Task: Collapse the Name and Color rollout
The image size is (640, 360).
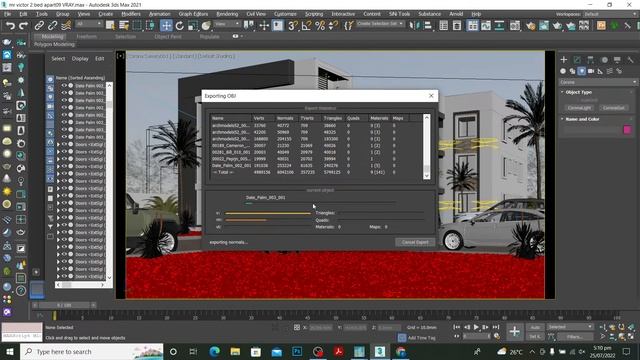Action: point(562,119)
